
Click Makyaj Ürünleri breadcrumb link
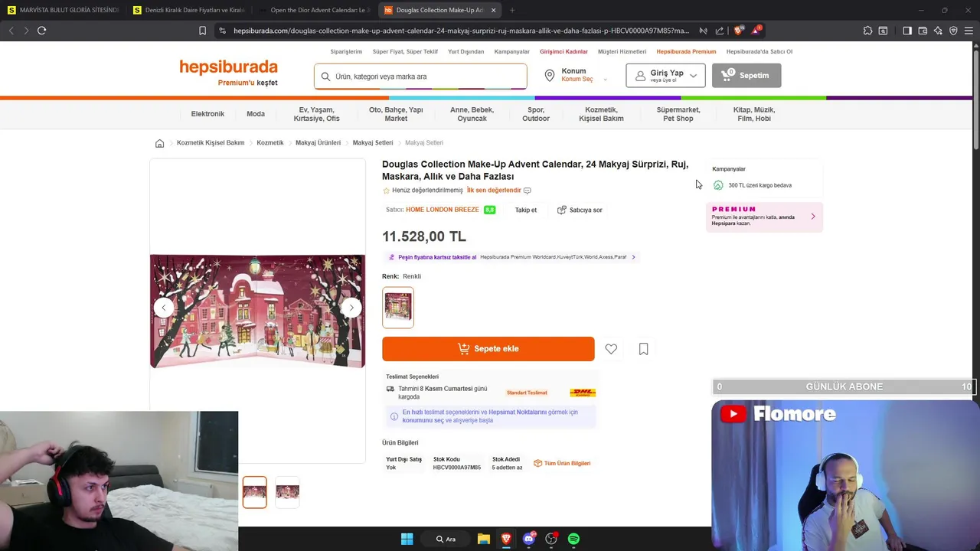[318, 143]
